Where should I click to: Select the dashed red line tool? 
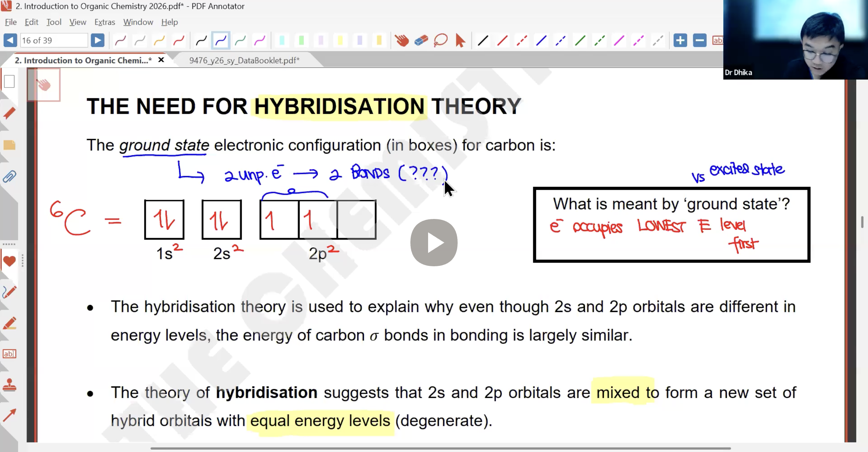point(521,41)
